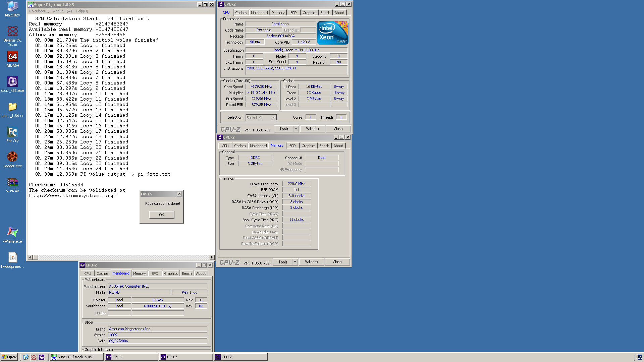Click Super PI horizontal scrollbar right arrow

[212, 257]
